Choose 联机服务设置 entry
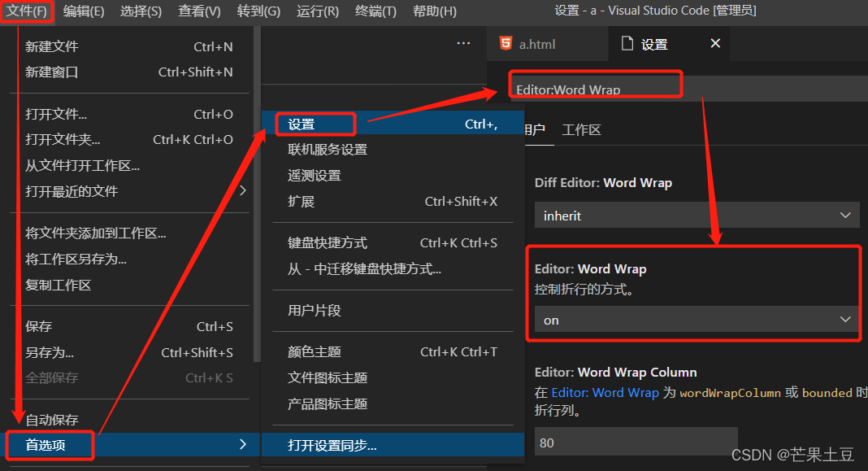 click(x=393, y=150)
